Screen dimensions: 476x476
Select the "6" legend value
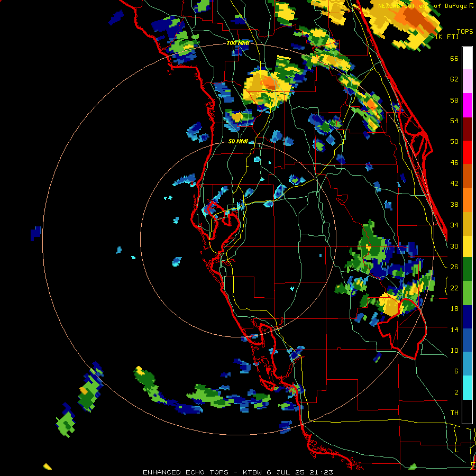pyautogui.click(x=456, y=371)
